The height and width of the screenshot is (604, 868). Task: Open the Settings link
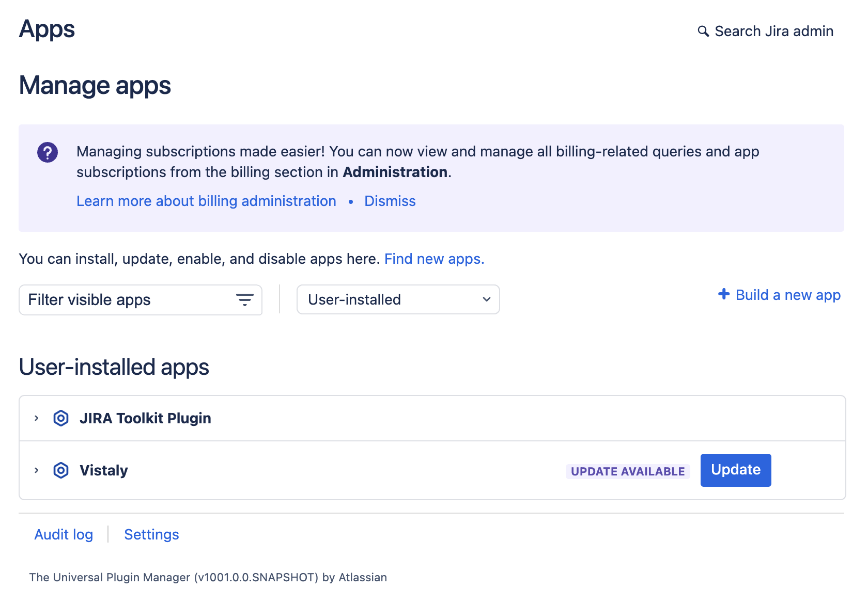[x=151, y=534]
